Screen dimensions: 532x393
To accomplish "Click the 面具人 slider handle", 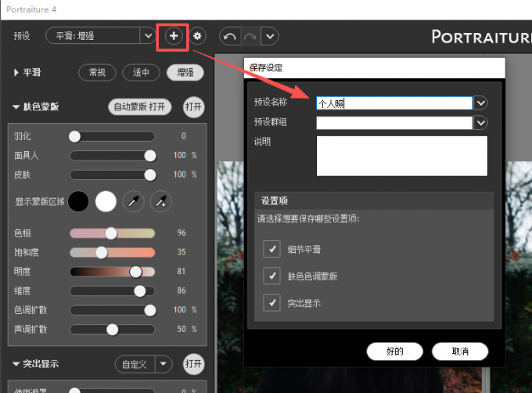I will (150, 156).
